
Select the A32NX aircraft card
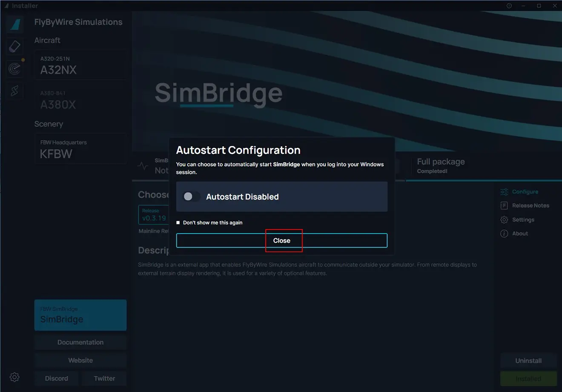(80, 65)
